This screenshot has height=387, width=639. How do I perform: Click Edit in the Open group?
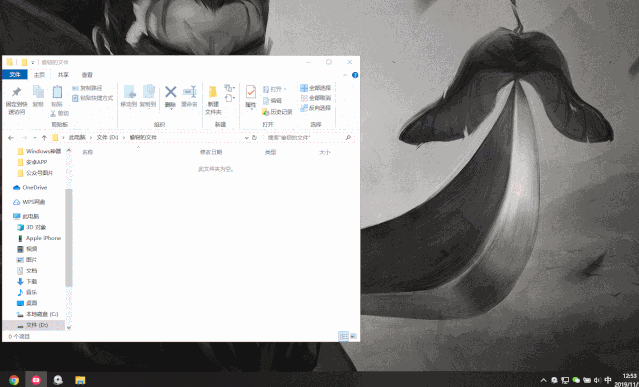click(272, 100)
